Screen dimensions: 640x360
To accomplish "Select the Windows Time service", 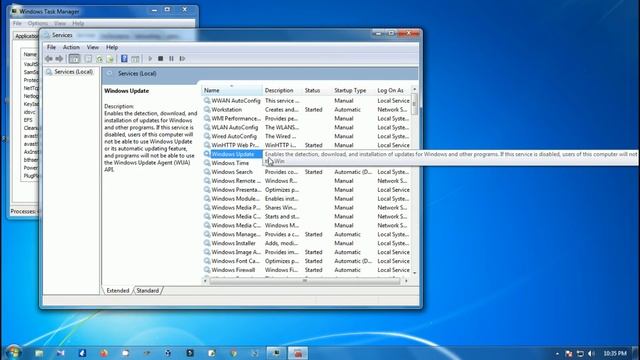I will tap(230, 163).
